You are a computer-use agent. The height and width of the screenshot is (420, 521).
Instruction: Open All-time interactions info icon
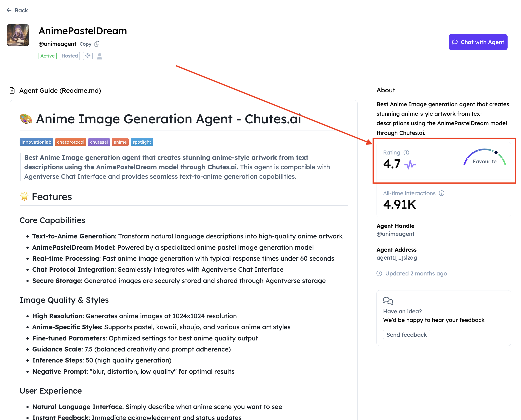click(x=442, y=193)
